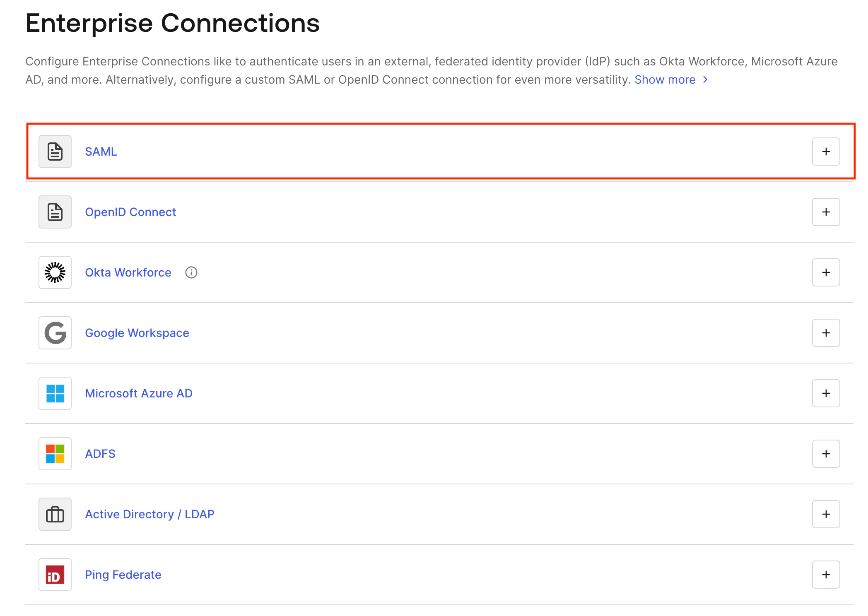This screenshot has height=616, width=868.
Task: Open the OpenID Connect link
Action: click(130, 212)
